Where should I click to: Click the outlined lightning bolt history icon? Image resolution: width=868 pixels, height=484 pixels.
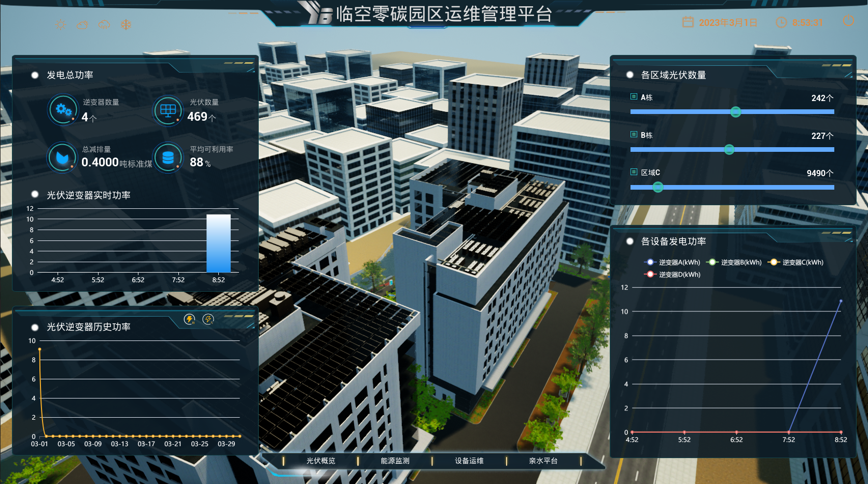(x=208, y=319)
